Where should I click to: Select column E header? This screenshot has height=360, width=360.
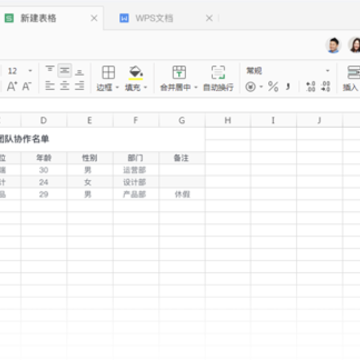point(90,120)
